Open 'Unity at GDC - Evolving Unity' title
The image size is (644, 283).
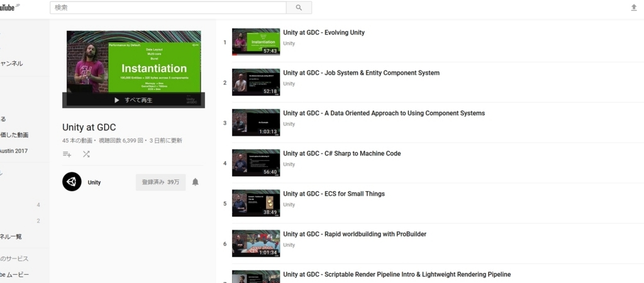tap(324, 33)
